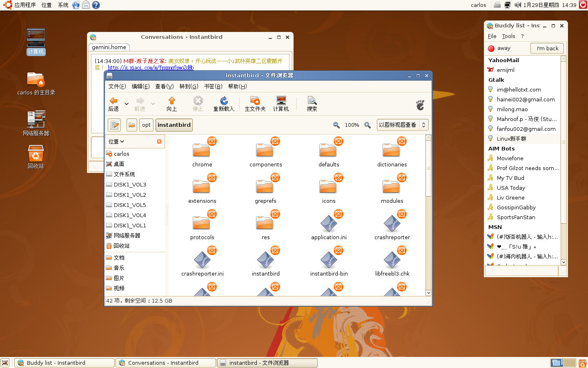Open the home folder via 主文件夹
The image size is (588, 368).
[255, 104]
